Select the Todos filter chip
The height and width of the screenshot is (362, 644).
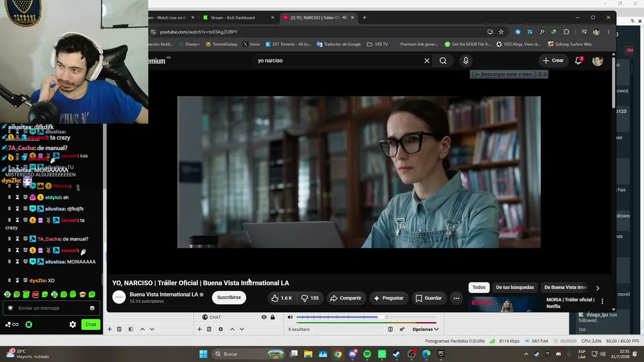click(479, 288)
